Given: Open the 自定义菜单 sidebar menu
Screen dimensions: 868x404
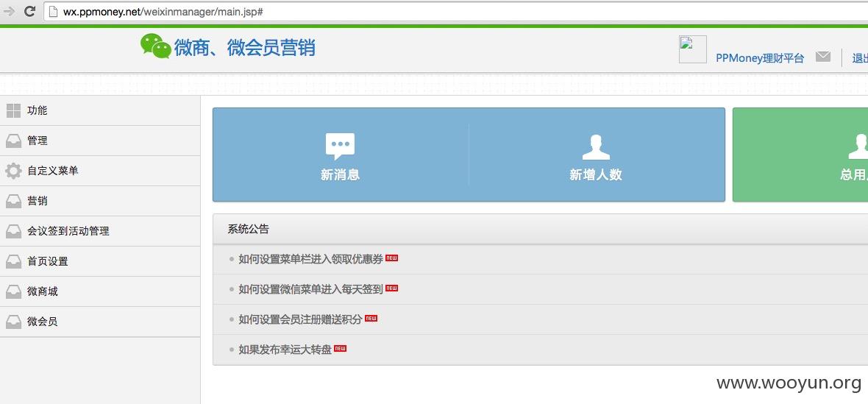Looking at the screenshot, I should pyautogui.click(x=100, y=171).
